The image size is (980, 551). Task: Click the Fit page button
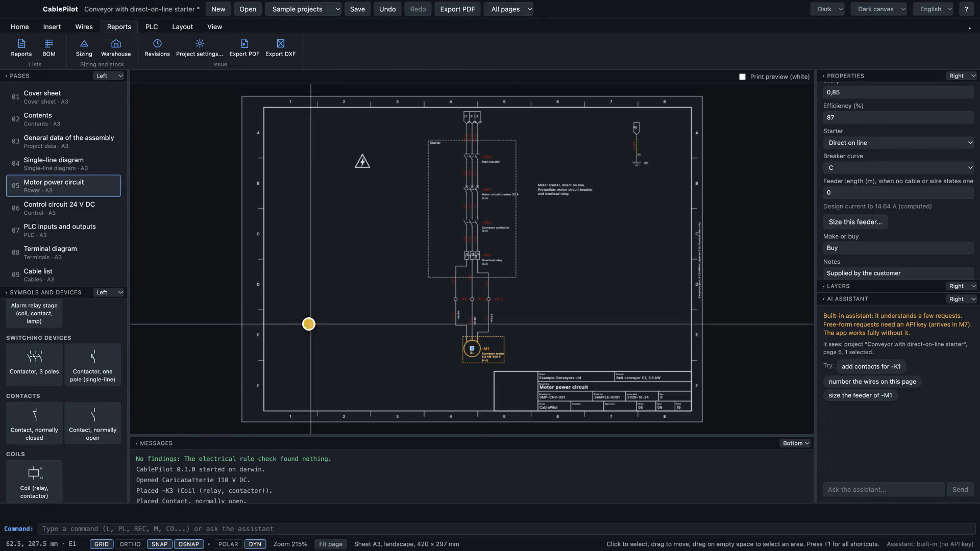click(331, 544)
